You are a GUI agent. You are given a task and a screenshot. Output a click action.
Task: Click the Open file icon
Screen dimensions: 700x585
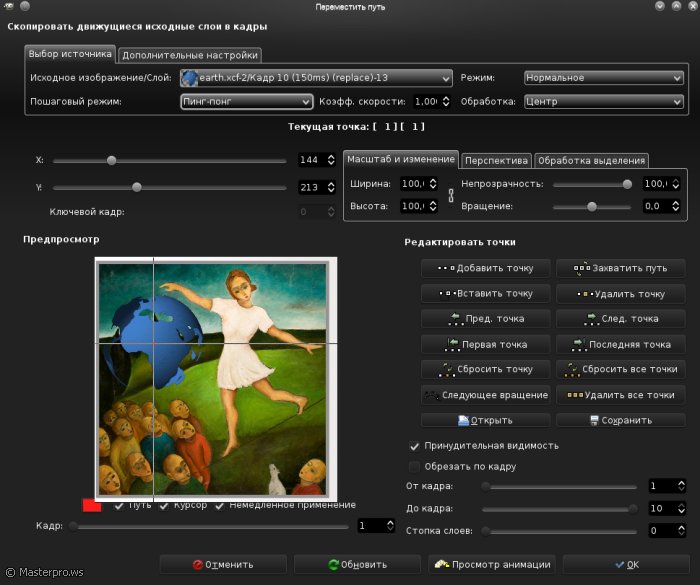point(463,420)
